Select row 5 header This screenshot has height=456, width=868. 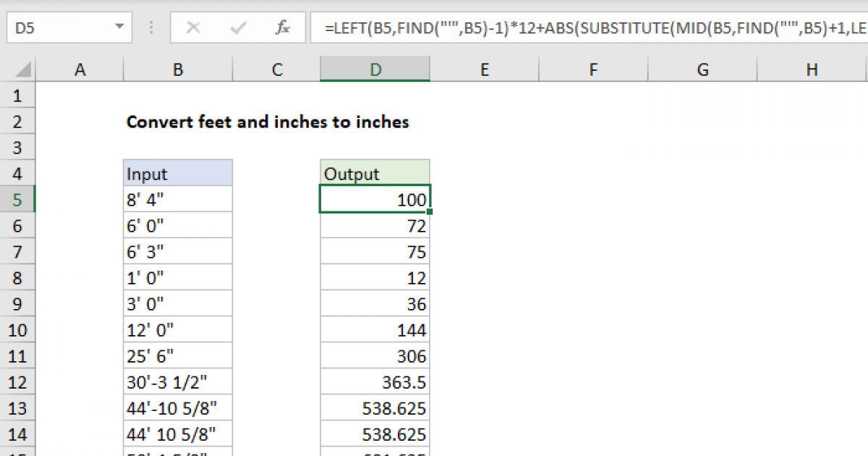click(x=17, y=200)
